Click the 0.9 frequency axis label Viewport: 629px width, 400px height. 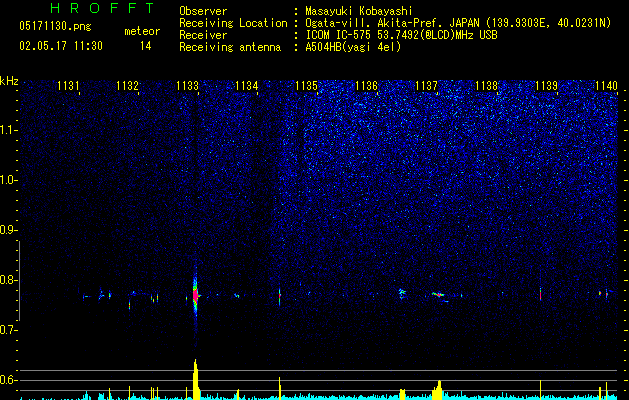8,230
